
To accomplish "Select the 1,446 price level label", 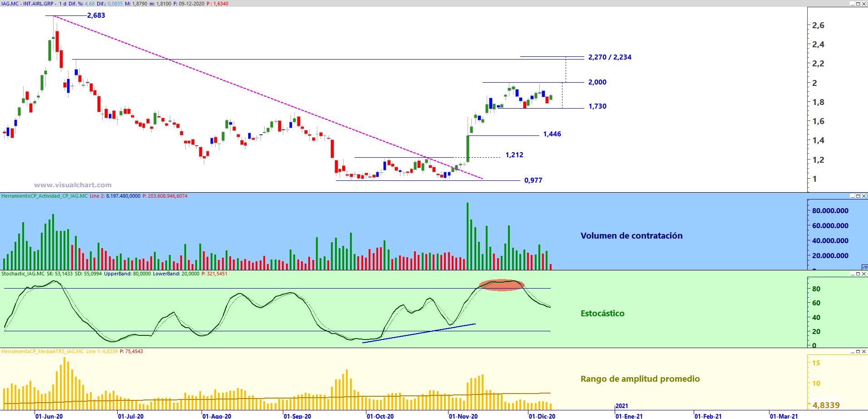I will [x=552, y=134].
